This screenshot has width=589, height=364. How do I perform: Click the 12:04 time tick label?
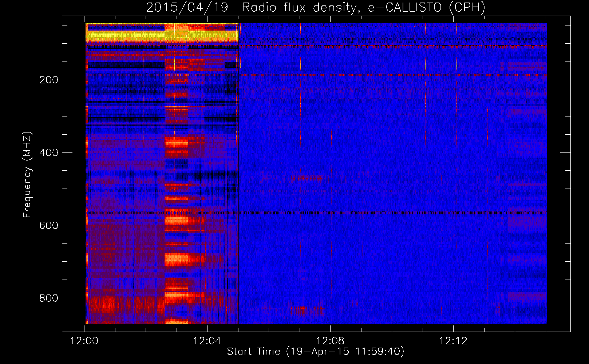click(x=207, y=341)
